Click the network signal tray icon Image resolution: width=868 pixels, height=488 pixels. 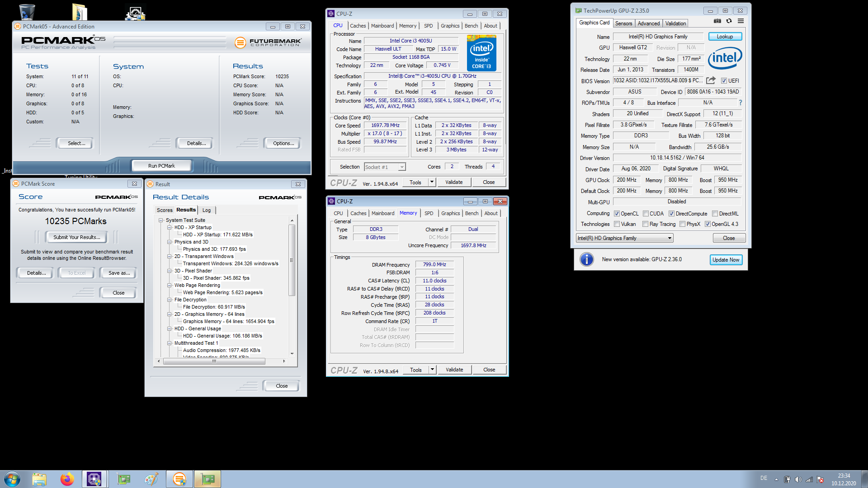pos(809,479)
